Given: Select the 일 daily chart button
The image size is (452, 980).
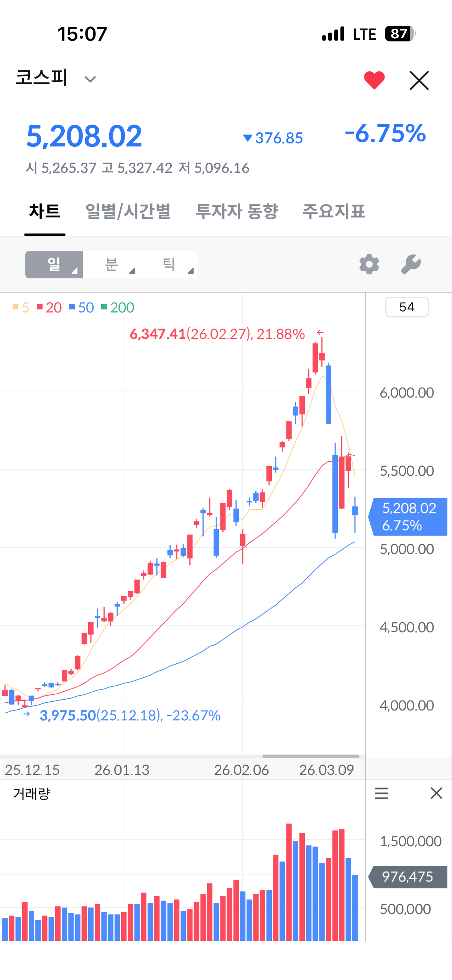Looking at the screenshot, I should [x=54, y=265].
